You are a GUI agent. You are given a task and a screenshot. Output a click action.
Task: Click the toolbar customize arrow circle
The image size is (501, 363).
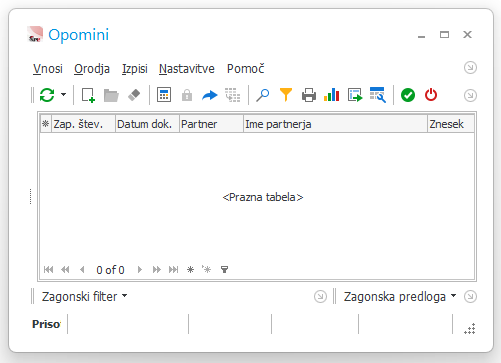click(x=470, y=95)
